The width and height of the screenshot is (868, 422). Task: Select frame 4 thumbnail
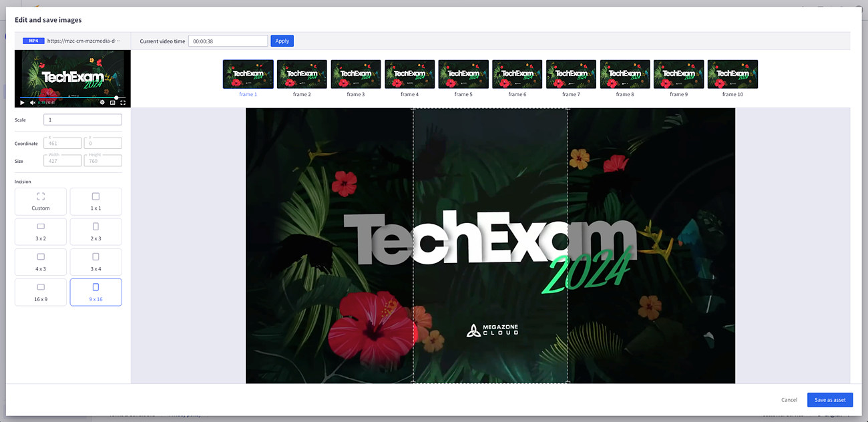[409, 74]
